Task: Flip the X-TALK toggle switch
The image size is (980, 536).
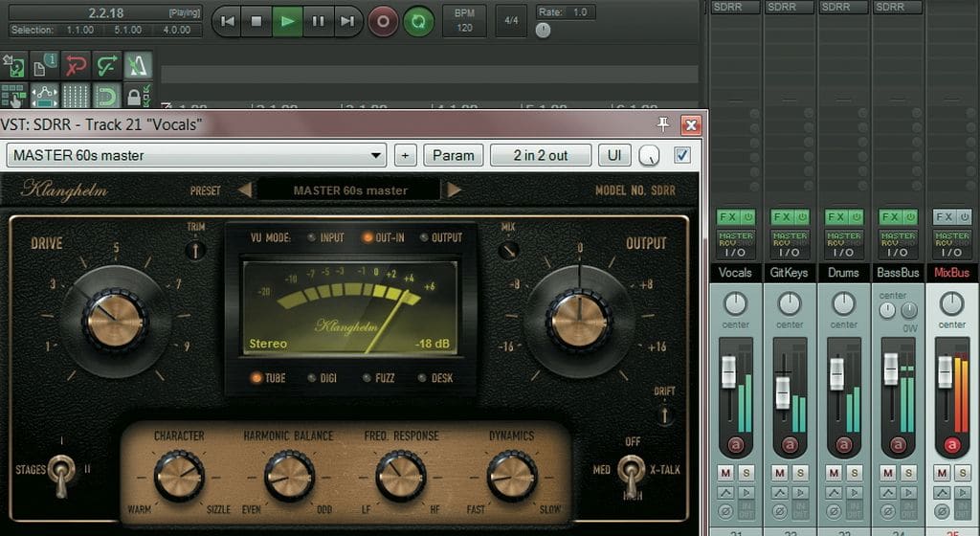Action: [632, 474]
